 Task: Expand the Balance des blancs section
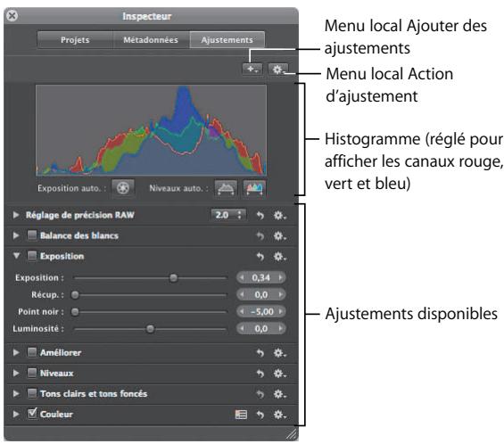16,235
